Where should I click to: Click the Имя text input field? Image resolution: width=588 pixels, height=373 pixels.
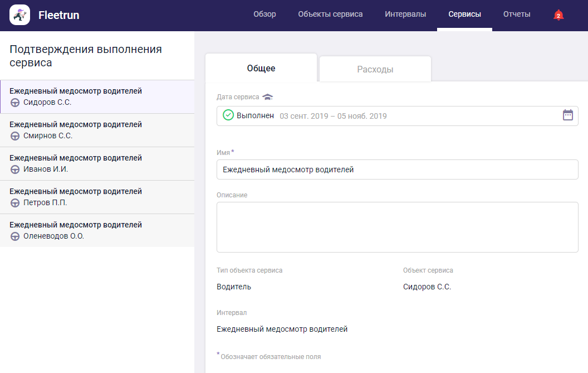click(397, 169)
